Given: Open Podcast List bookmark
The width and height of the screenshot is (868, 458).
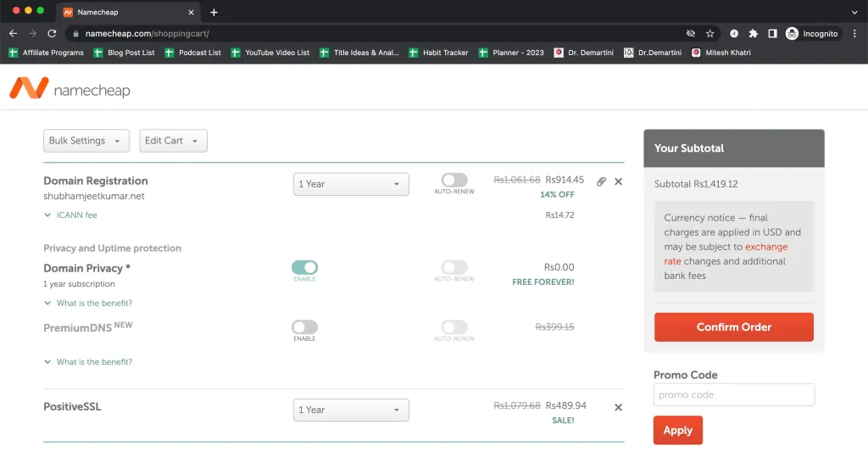Looking at the screenshot, I should 192,53.
